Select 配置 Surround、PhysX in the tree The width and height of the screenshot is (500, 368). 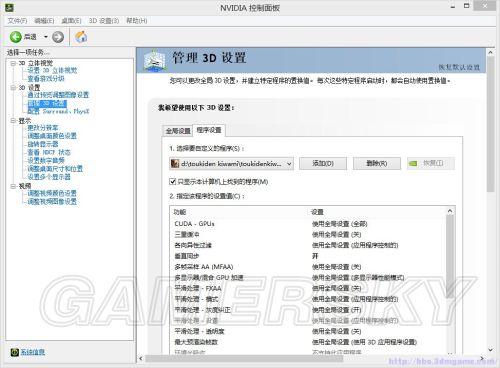coord(58,111)
